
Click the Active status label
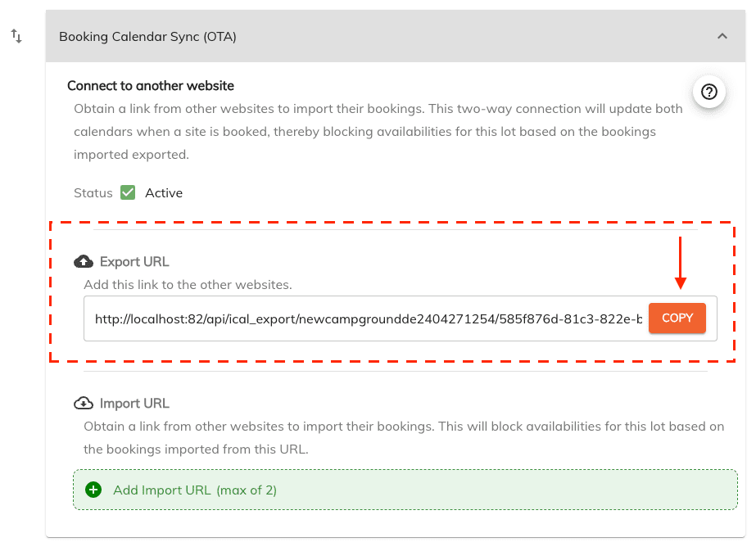coord(164,193)
